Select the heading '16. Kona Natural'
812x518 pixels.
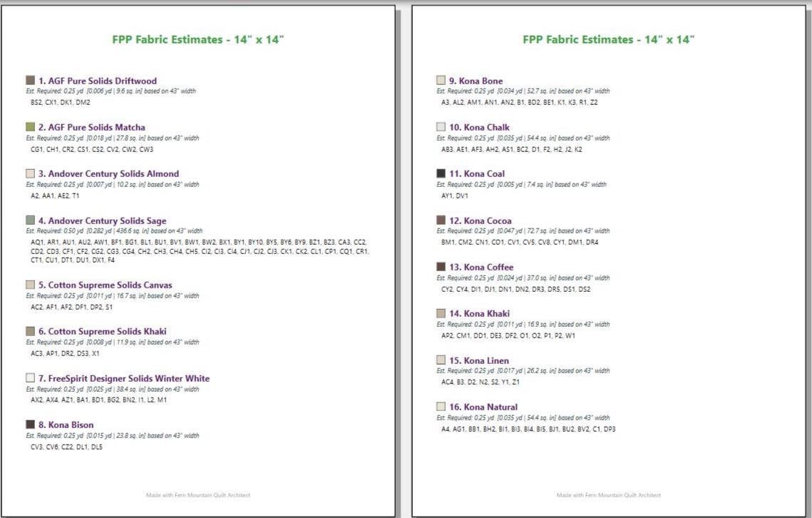[x=483, y=407]
